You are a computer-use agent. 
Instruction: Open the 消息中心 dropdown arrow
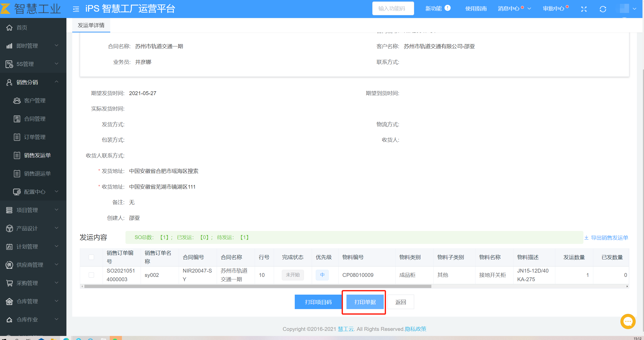click(x=529, y=9)
